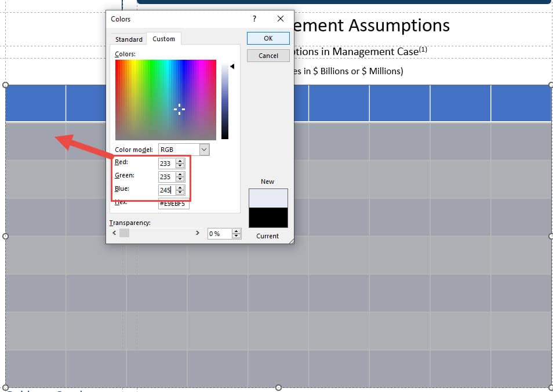Confirm the color with the OK button
Viewport: 553px width, 392px height.
pyautogui.click(x=268, y=38)
